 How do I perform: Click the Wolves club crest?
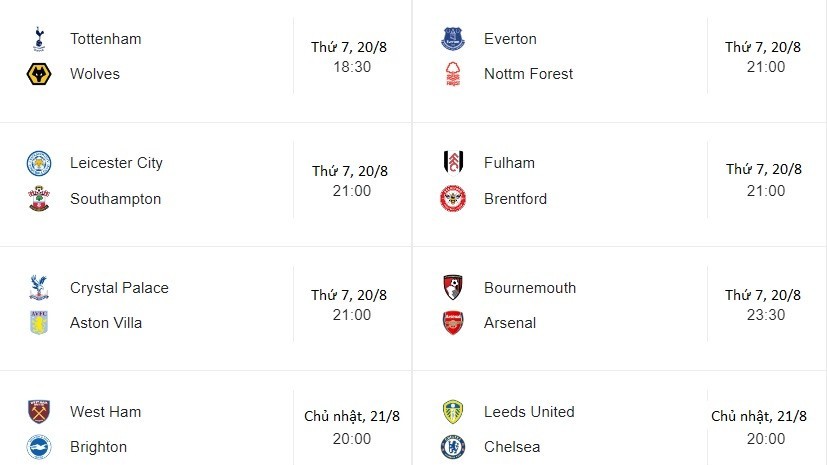pos(39,74)
